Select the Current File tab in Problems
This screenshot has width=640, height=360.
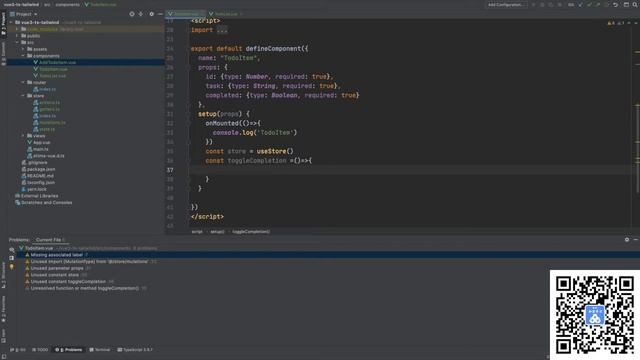click(50, 240)
